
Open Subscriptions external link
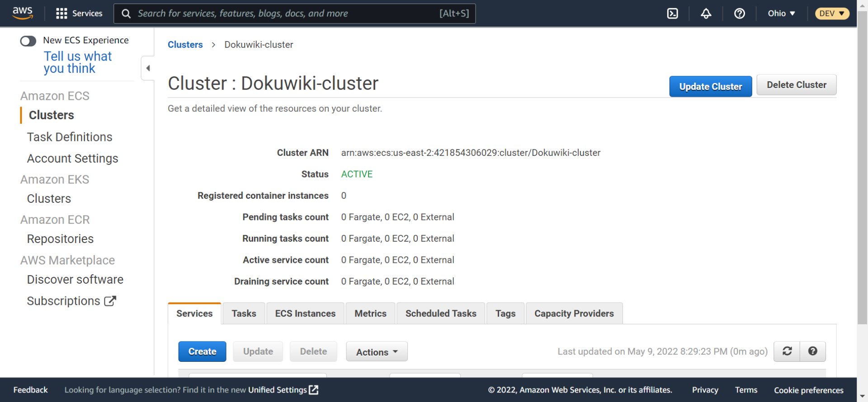tap(71, 301)
